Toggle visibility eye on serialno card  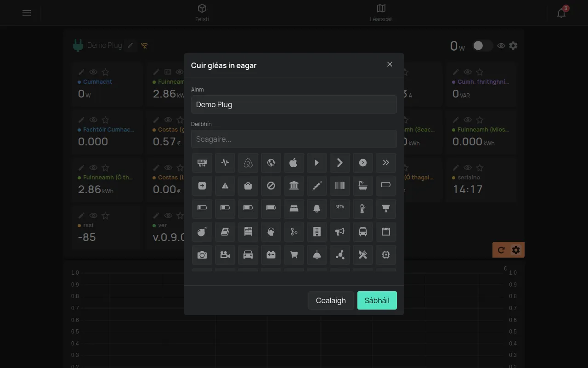pos(468,168)
